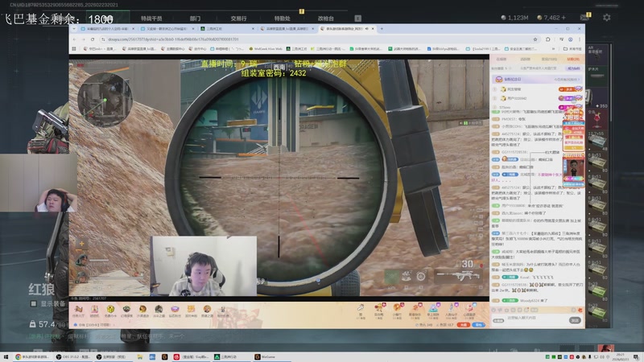This screenshot has height=362, width=644.
Task: Click the taskbar clock showing the date
Action: tap(620, 356)
